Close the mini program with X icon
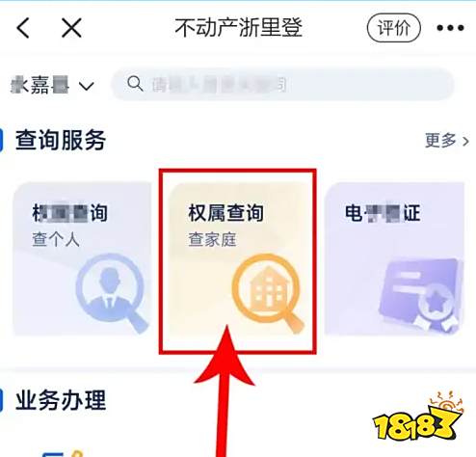This screenshot has height=457, width=476. (71, 28)
